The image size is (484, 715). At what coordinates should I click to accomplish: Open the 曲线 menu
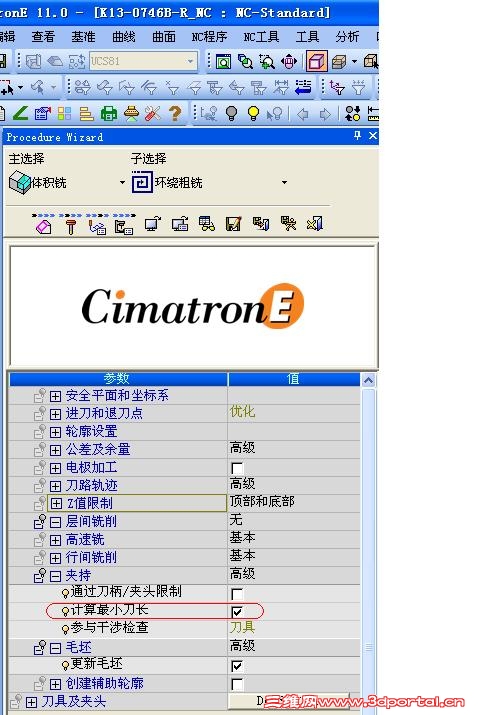click(x=124, y=36)
